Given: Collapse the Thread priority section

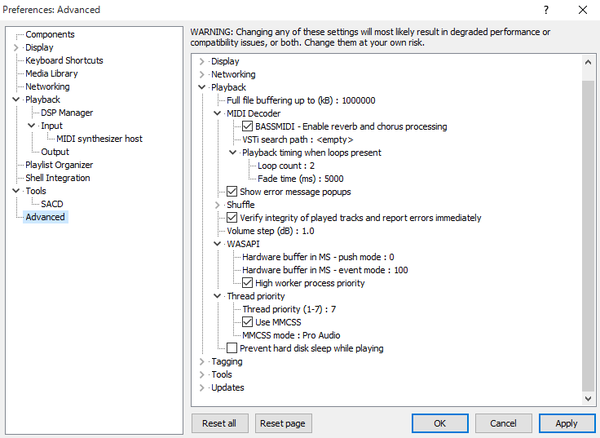Looking at the screenshot, I should pos(217,296).
